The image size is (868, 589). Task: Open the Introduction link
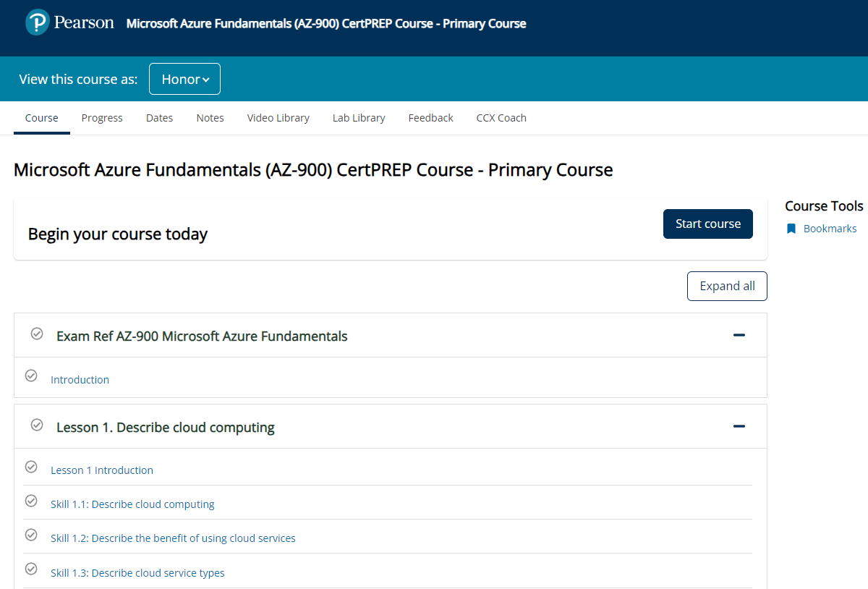pos(80,380)
